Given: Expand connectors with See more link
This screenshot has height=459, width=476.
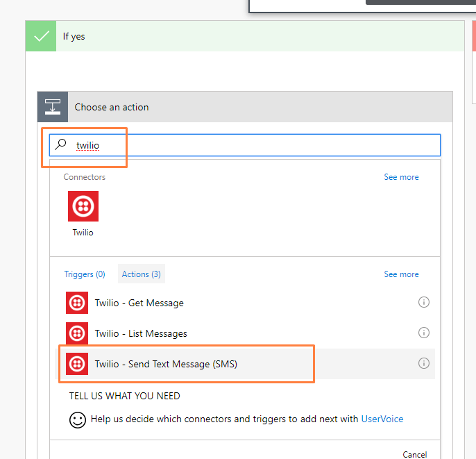Looking at the screenshot, I should [401, 177].
